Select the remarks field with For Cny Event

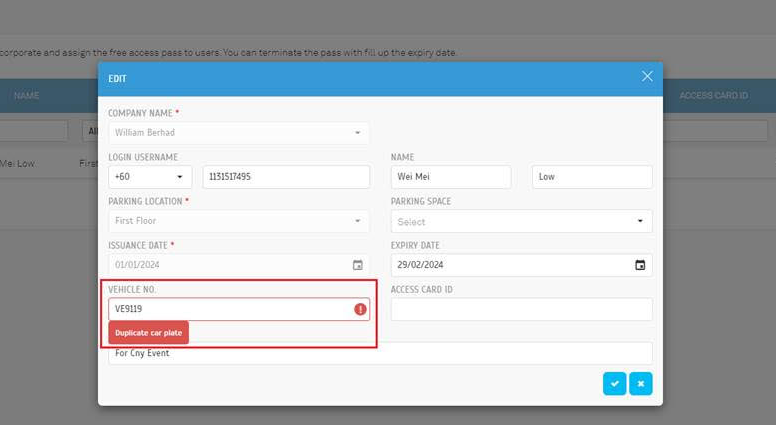point(380,353)
